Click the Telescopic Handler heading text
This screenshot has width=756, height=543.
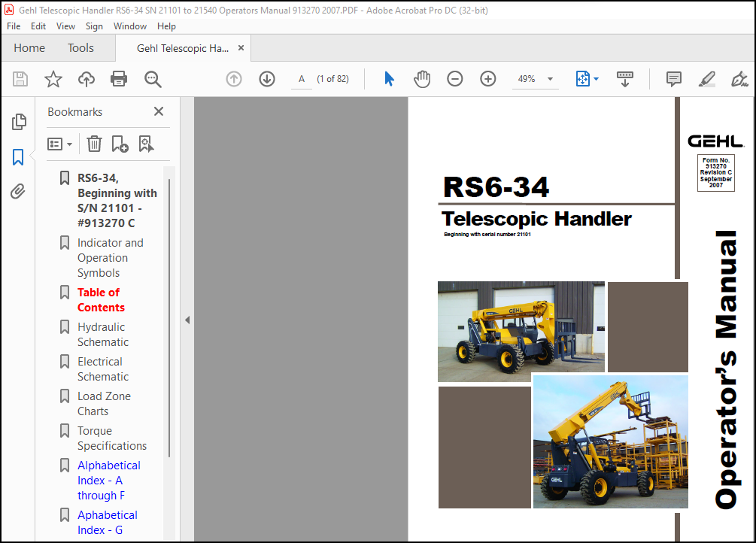[x=536, y=219]
